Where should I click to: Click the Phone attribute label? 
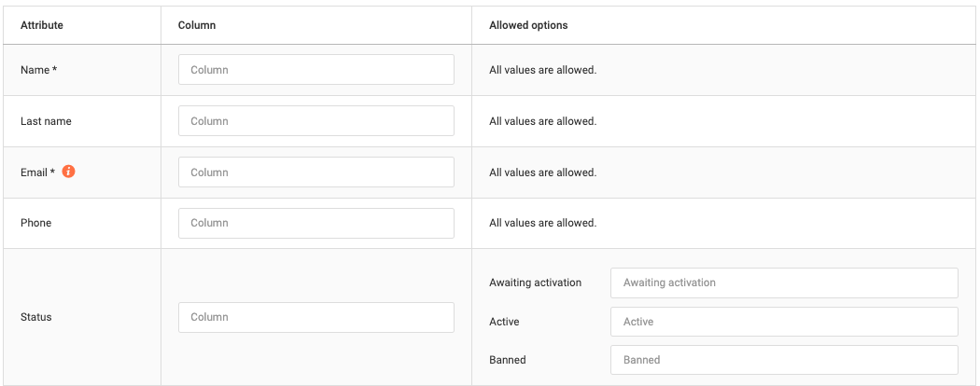pos(36,223)
